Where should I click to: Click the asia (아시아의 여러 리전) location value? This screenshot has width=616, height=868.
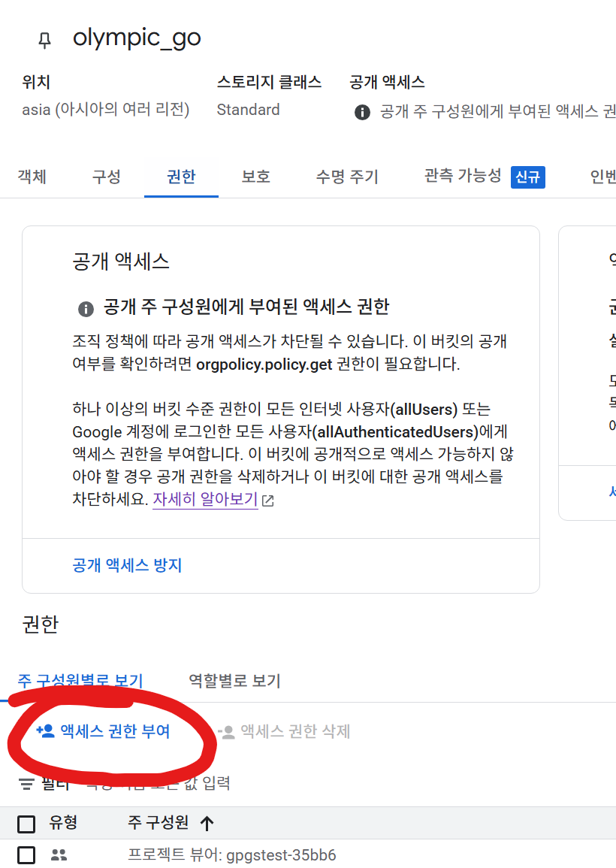coord(106,110)
